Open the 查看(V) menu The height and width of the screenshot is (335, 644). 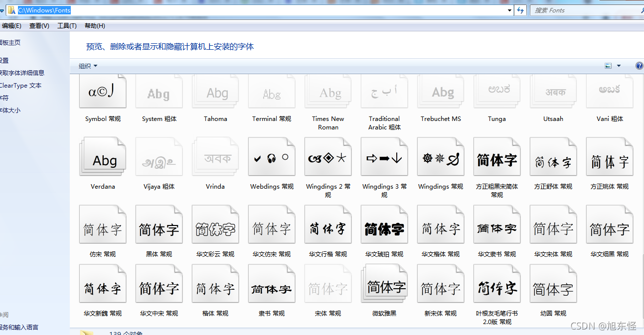click(x=39, y=26)
